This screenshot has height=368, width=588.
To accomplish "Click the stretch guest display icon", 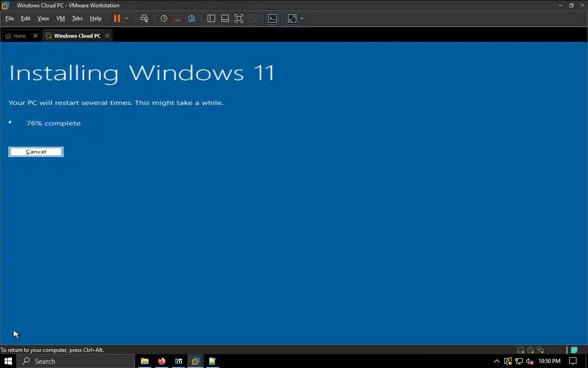I will point(292,18).
